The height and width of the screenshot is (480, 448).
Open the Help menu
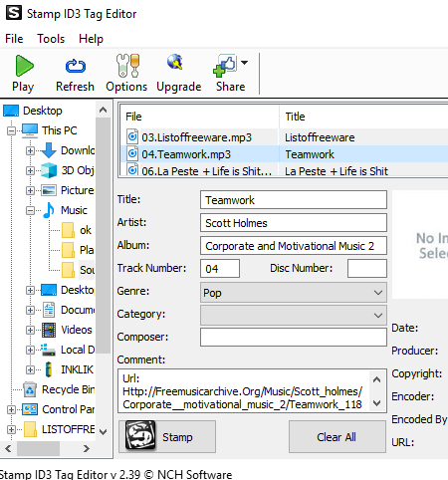click(x=91, y=39)
